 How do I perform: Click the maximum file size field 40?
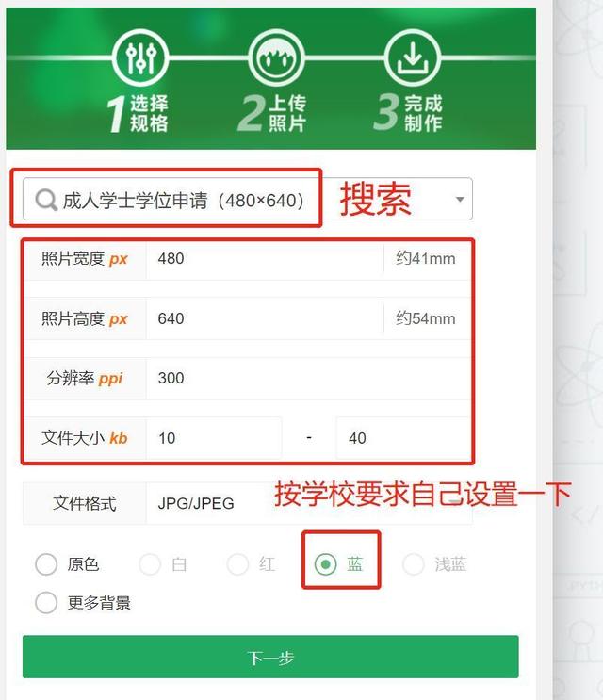click(x=403, y=438)
